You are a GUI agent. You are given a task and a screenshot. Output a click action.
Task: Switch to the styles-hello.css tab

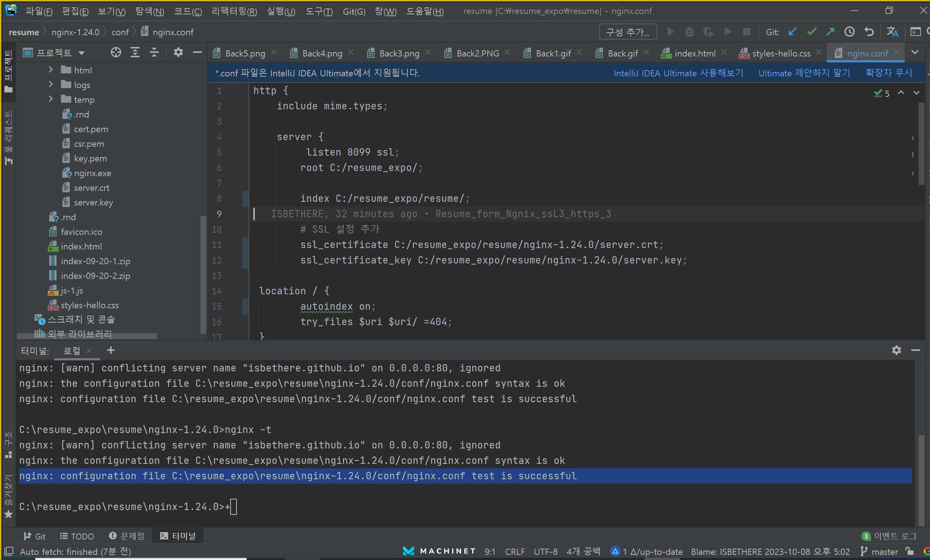click(781, 54)
